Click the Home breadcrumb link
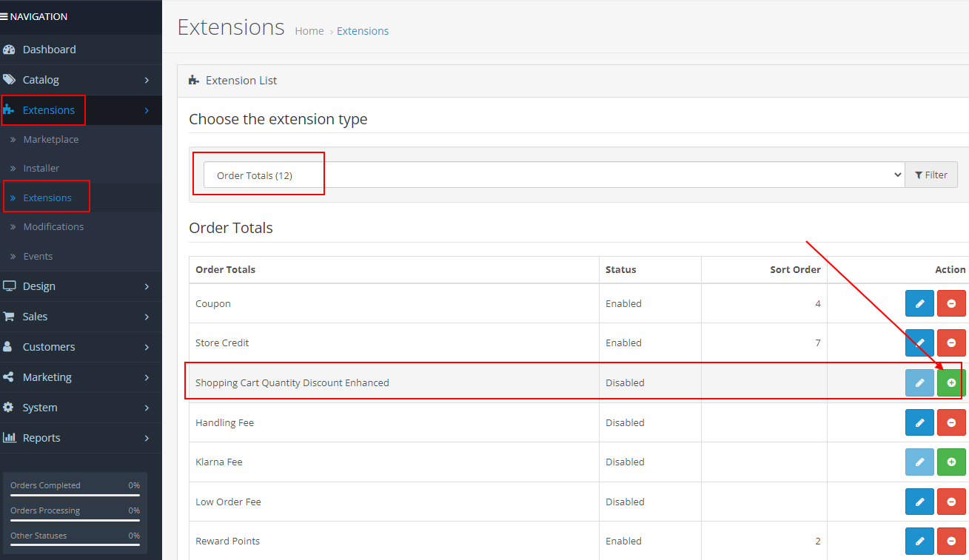This screenshot has width=969, height=560. (x=309, y=31)
